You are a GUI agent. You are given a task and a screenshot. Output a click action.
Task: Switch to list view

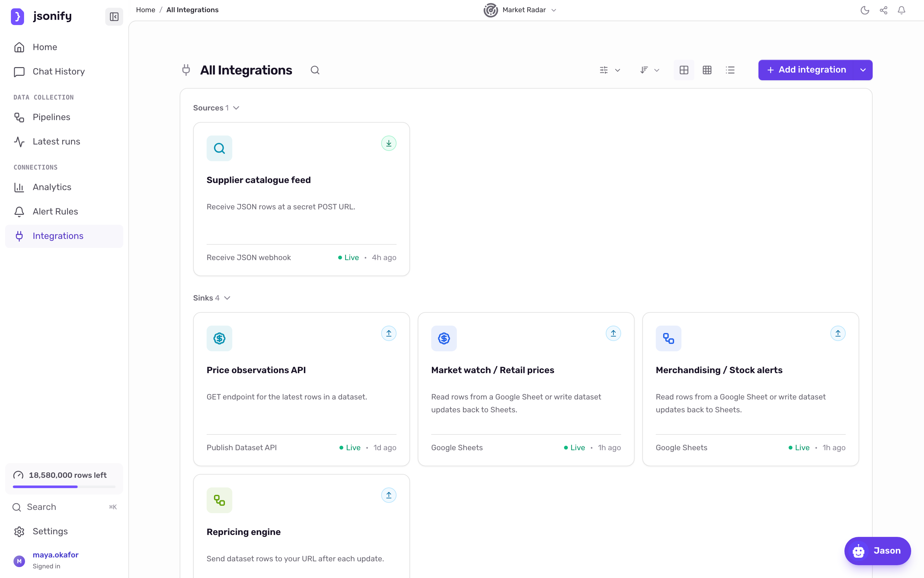[730, 70]
